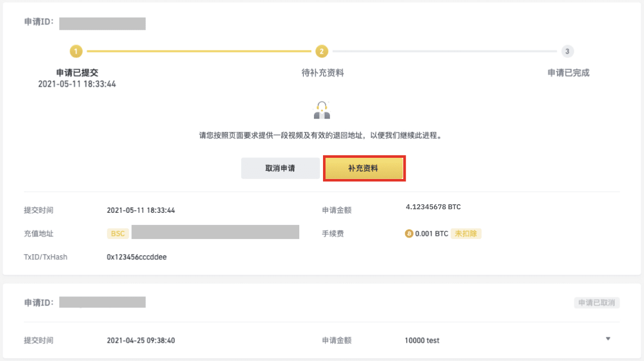644x361 pixels.
Task: Select step 1 circle in progress bar
Action: (76, 51)
